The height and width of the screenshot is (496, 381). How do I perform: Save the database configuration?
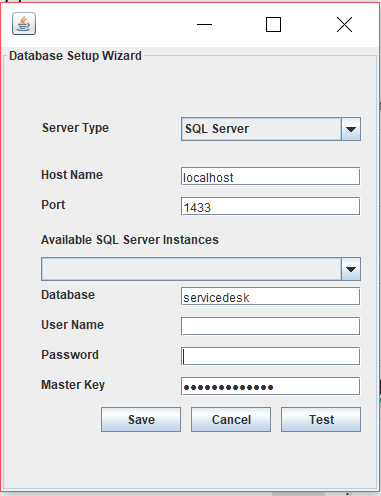(141, 419)
